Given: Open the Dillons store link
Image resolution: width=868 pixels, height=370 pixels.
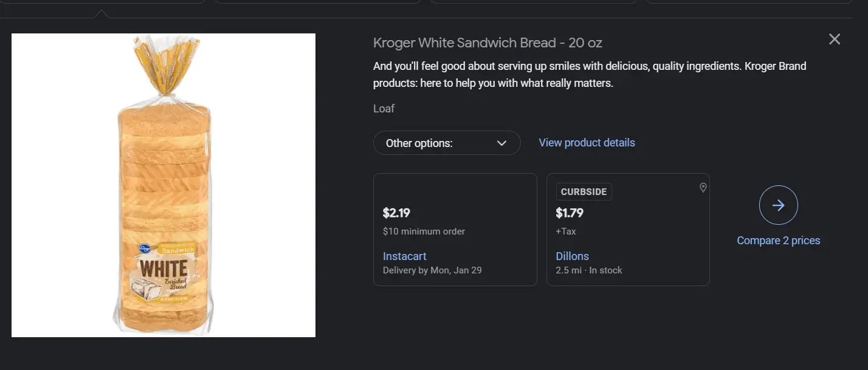Looking at the screenshot, I should click(x=572, y=256).
